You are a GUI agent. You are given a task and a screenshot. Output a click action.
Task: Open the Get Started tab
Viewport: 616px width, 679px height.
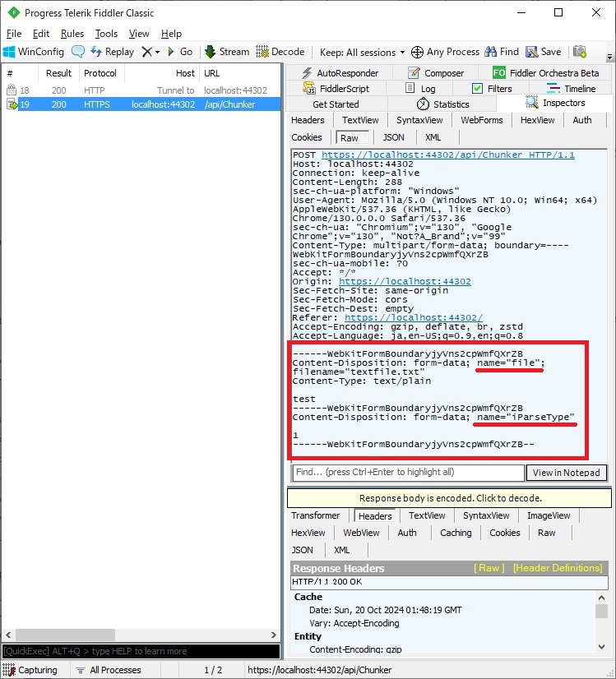point(336,104)
